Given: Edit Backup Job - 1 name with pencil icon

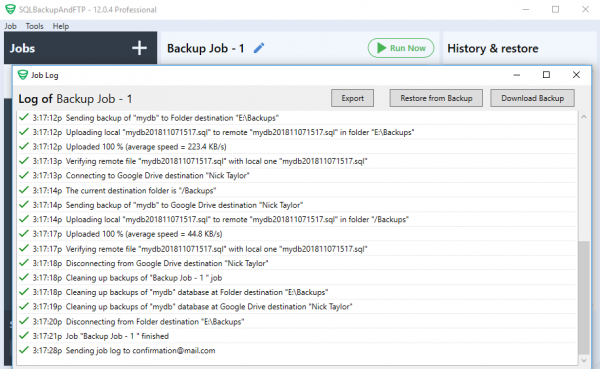Looking at the screenshot, I should [x=259, y=48].
